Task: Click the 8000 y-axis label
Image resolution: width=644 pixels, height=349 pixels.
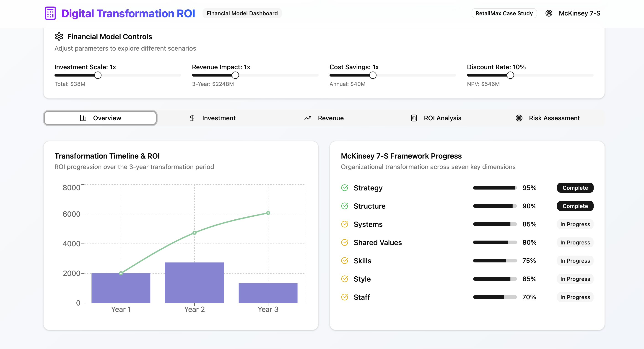Action: tap(71, 188)
